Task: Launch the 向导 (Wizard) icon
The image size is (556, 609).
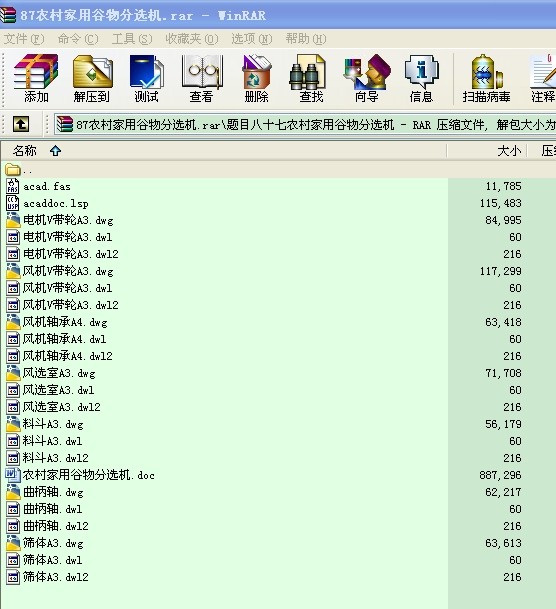Action: 366,79
